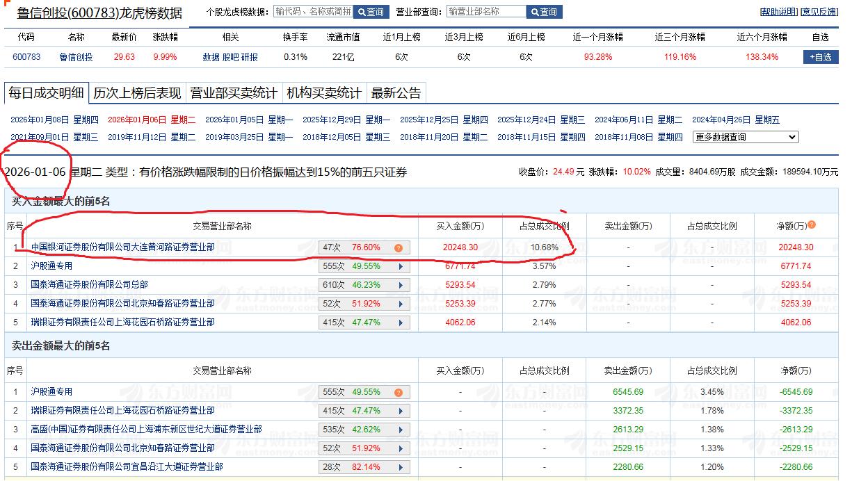Select date 2025年12月25日 星期四
Screen dimensions: 868x481
point(444,120)
